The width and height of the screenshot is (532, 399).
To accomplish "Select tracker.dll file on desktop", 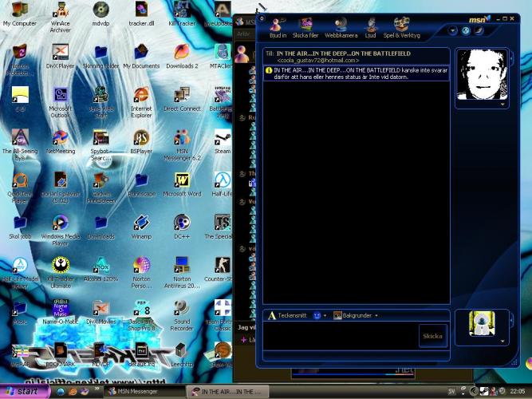I will pyautogui.click(x=141, y=14).
